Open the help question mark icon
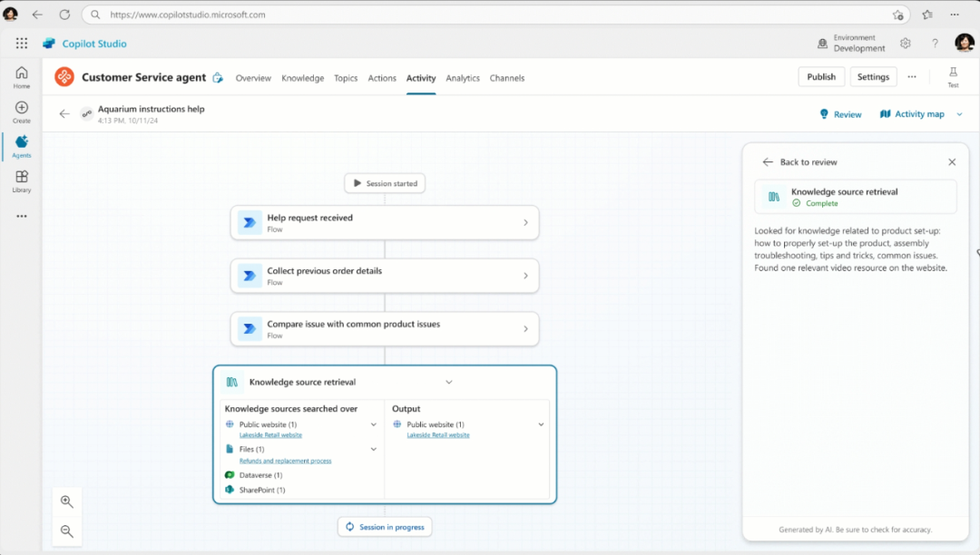Screen dimensions: 980x555 [x=935, y=44]
